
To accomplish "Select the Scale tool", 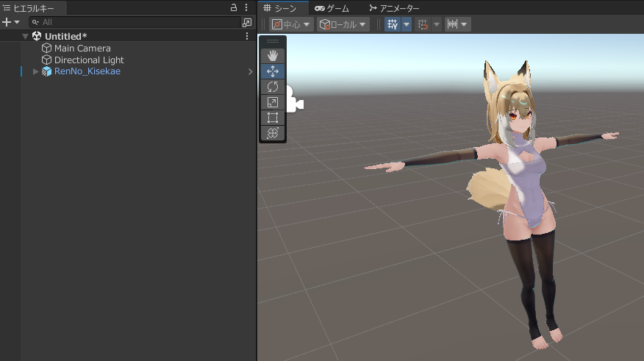I will pyautogui.click(x=273, y=102).
